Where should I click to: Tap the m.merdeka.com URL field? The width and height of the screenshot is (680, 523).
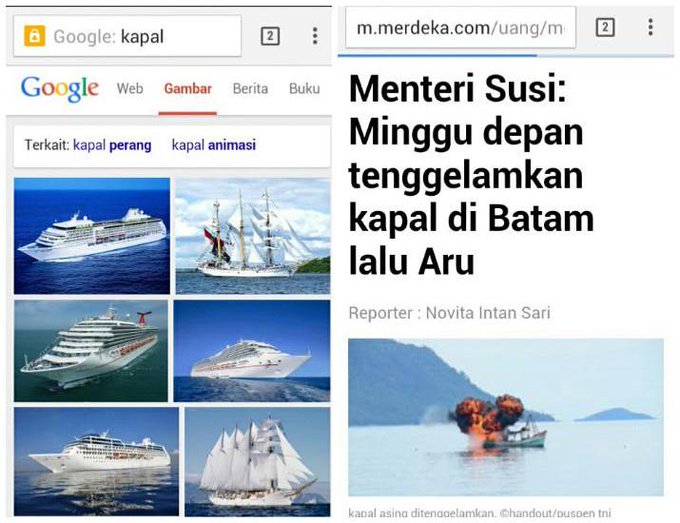point(461,28)
